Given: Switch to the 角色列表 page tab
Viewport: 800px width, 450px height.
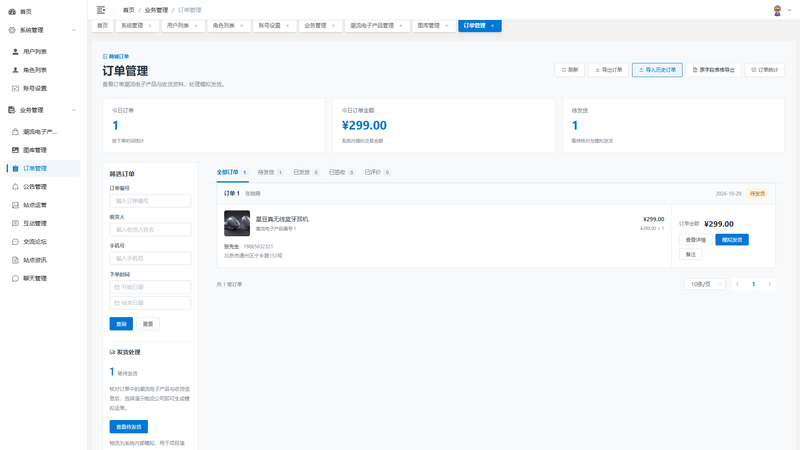Looking at the screenshot, I should click(223, 26).
